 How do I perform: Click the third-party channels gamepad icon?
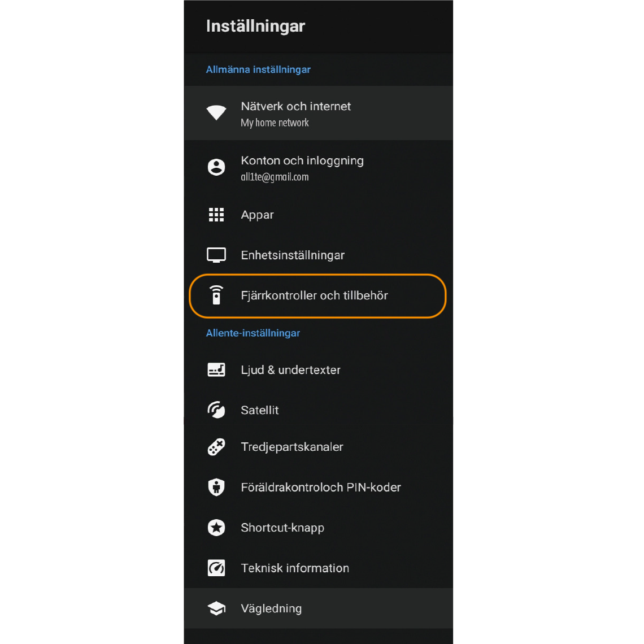coord(216,447)
